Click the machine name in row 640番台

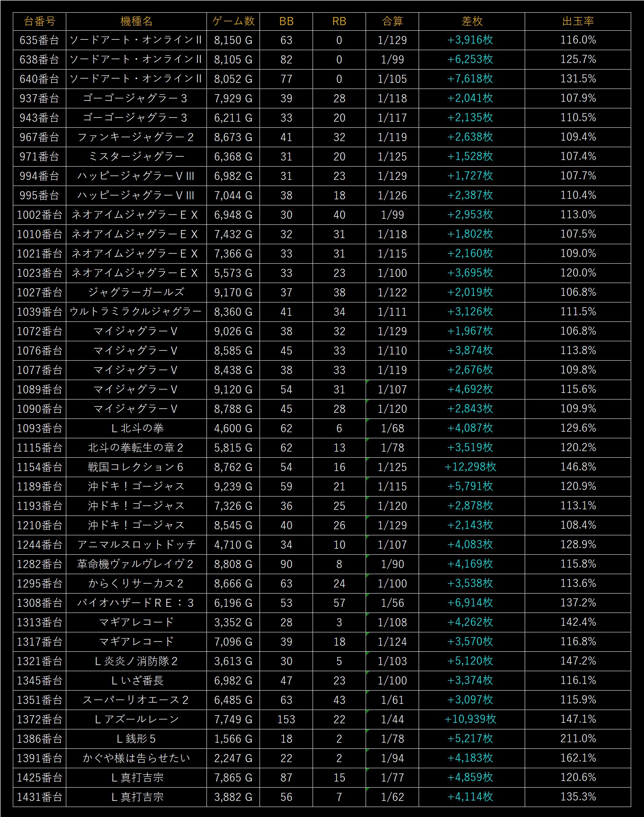(x=136, y=79)
